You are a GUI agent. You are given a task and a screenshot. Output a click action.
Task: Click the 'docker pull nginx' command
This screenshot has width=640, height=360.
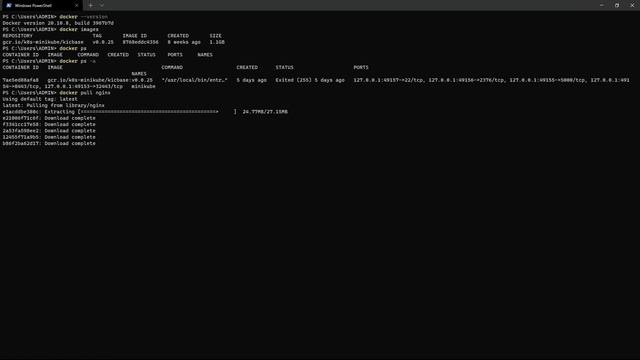(84, 93)
